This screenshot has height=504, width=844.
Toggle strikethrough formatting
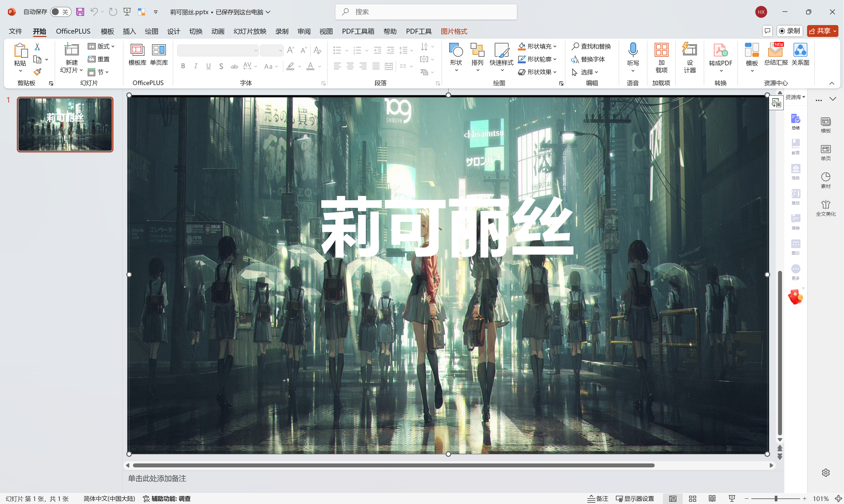(234, 66)
